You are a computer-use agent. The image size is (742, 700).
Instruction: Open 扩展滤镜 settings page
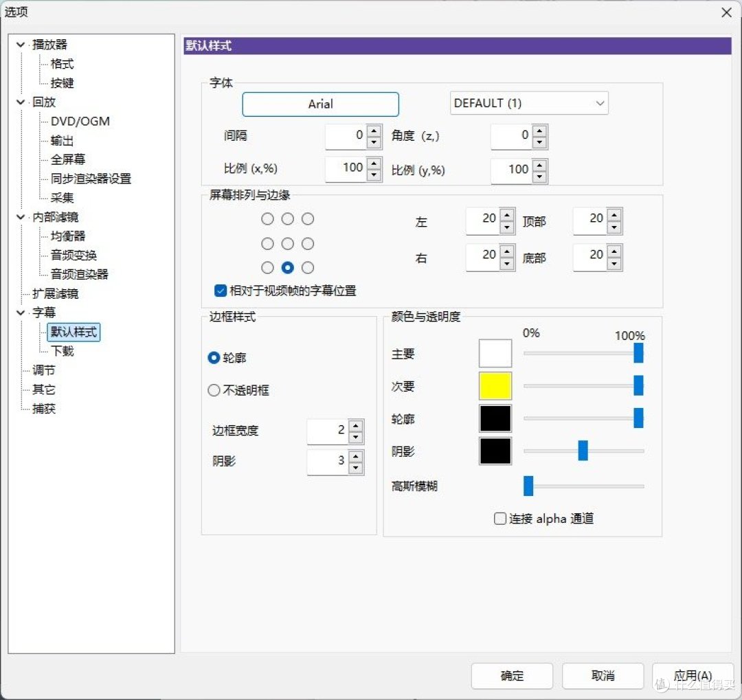pyautogui.click(x=56, y=293)
